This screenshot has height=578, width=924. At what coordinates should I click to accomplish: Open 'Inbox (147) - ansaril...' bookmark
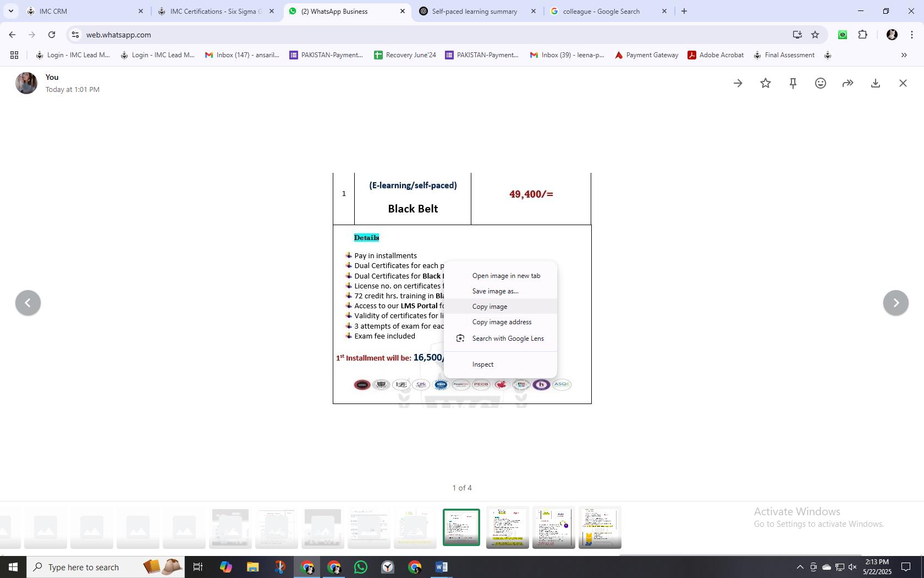(x=242, y=55)
